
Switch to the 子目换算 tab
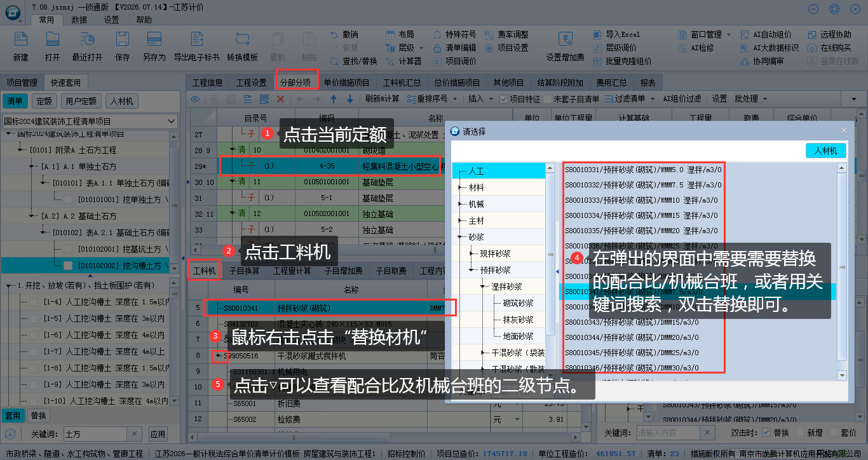245,271
